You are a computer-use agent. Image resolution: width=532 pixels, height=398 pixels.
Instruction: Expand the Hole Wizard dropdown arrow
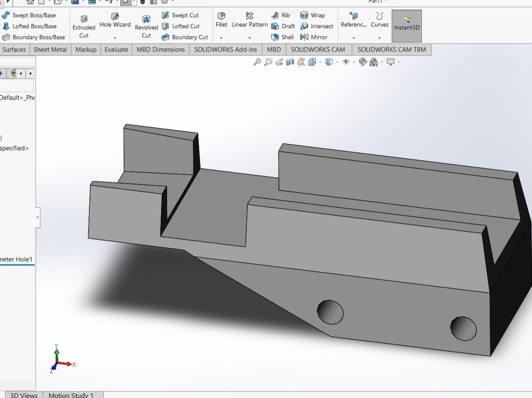pyautogui.click(x=115, y=38)
